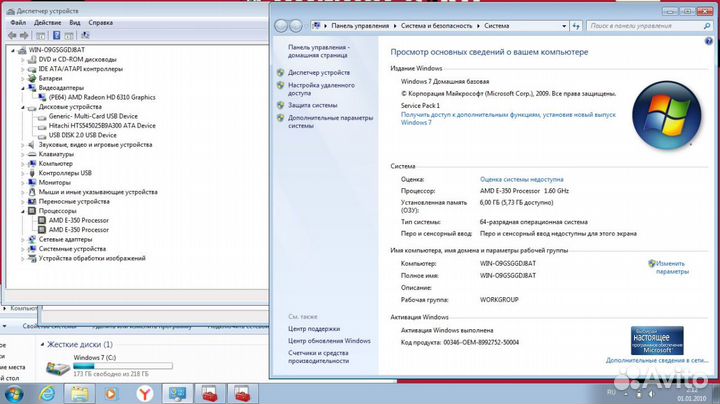Open the blue help question mark in System window

(x=709, y=42)
